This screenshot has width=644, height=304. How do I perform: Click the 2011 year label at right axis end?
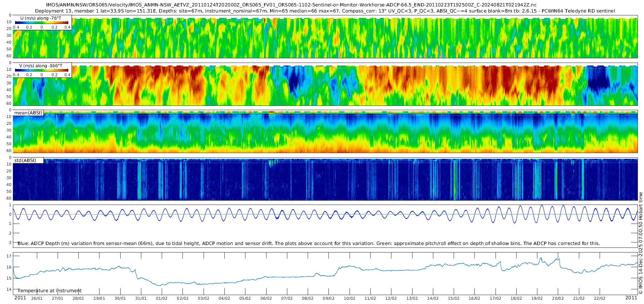point(631,298)
